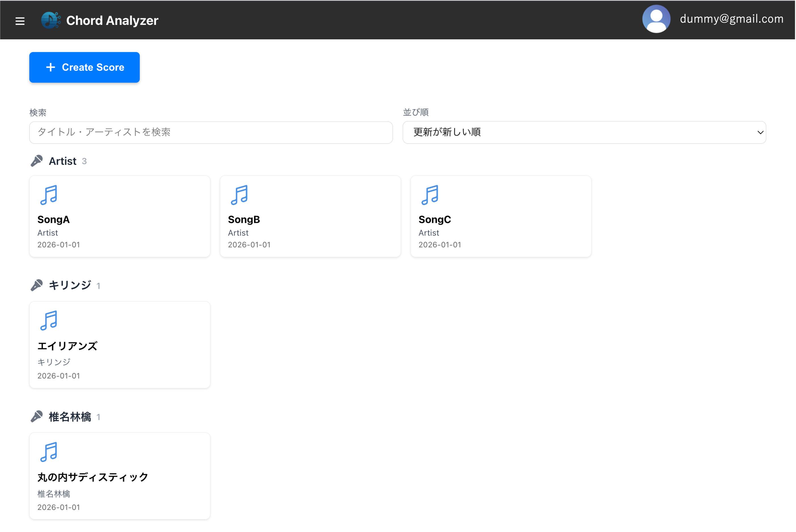Viewport: 796px width, 532px height.
Task: Click the search input for タイトル・アーティスト
Action: point(210,132)
